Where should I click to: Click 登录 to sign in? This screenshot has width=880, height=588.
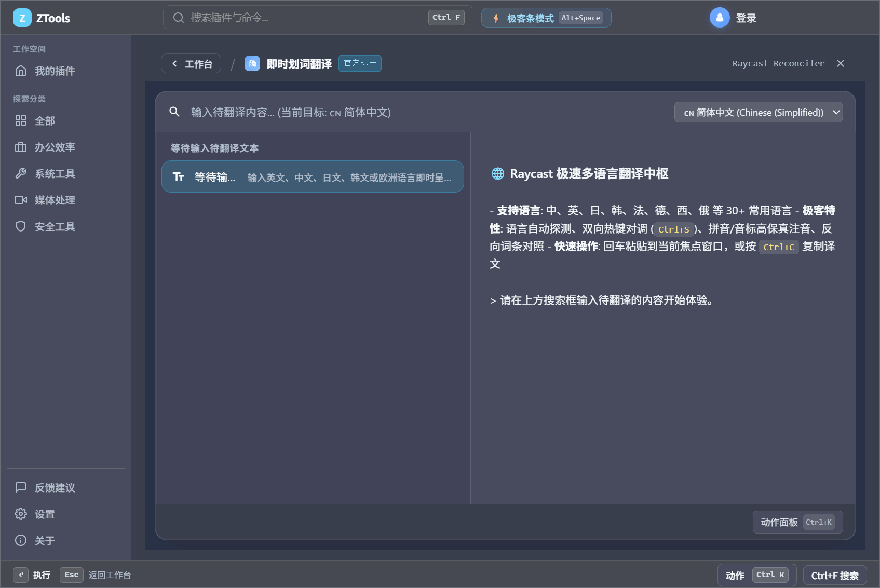(x=746, y=19)
